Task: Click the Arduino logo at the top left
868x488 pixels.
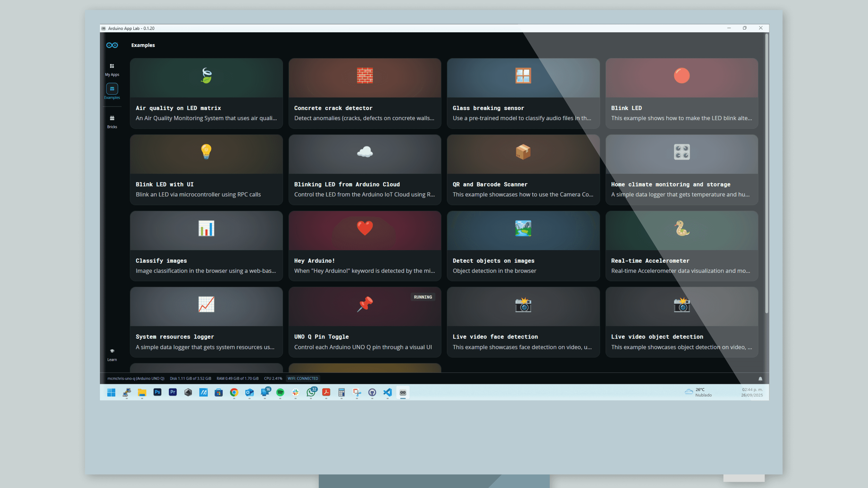Action: 112,45
